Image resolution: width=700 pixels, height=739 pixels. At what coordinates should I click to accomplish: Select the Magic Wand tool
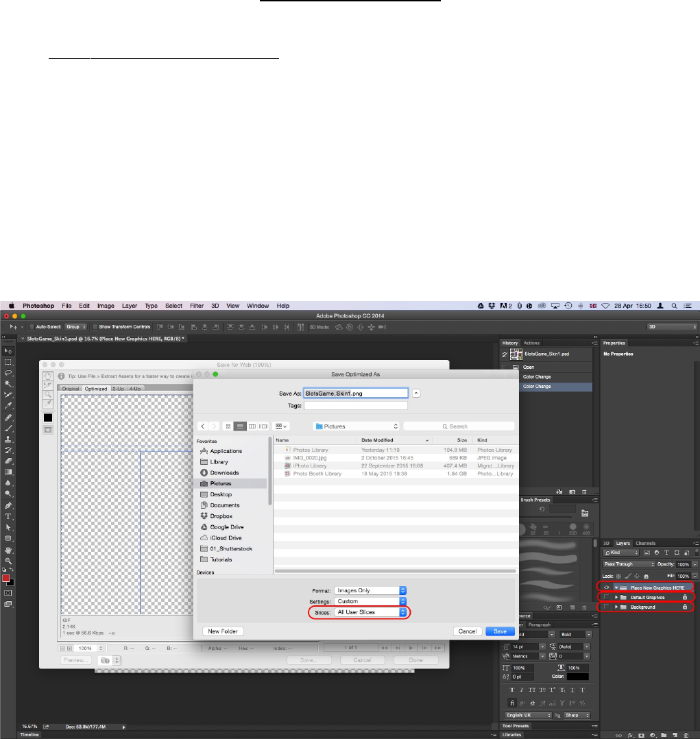[8, 384]
